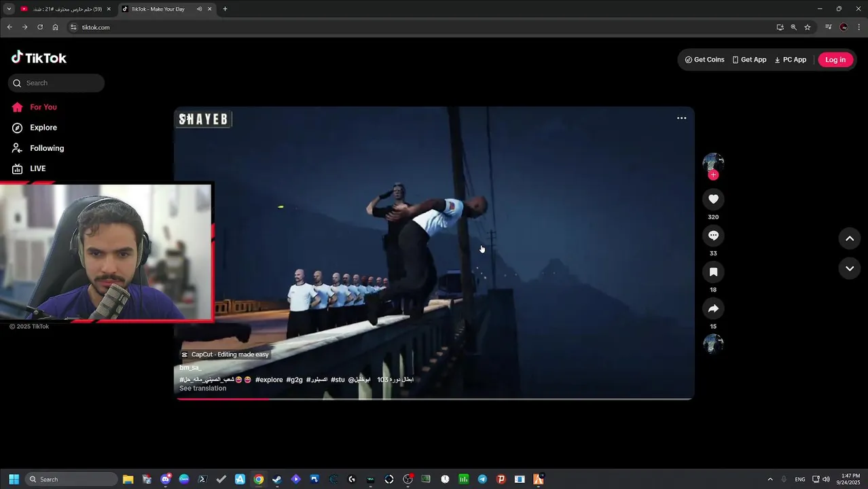Switch to the YouTube browser tab

65,9
